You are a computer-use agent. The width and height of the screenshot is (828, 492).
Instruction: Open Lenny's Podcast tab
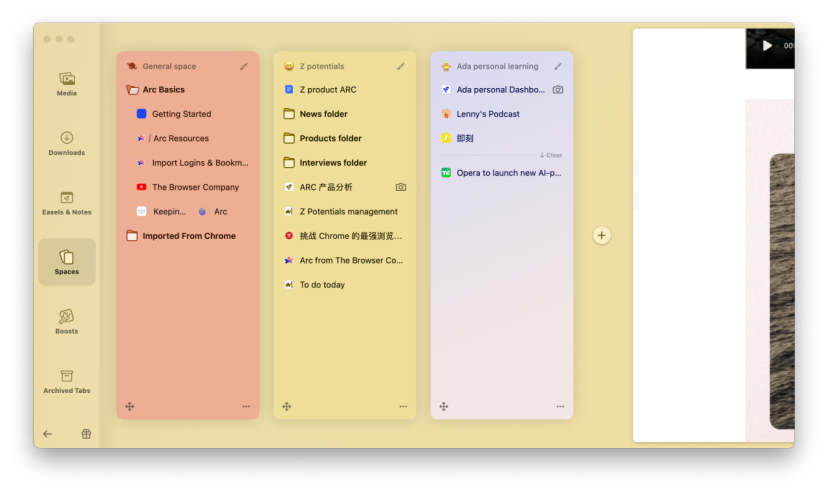click(x=489, y=114)
